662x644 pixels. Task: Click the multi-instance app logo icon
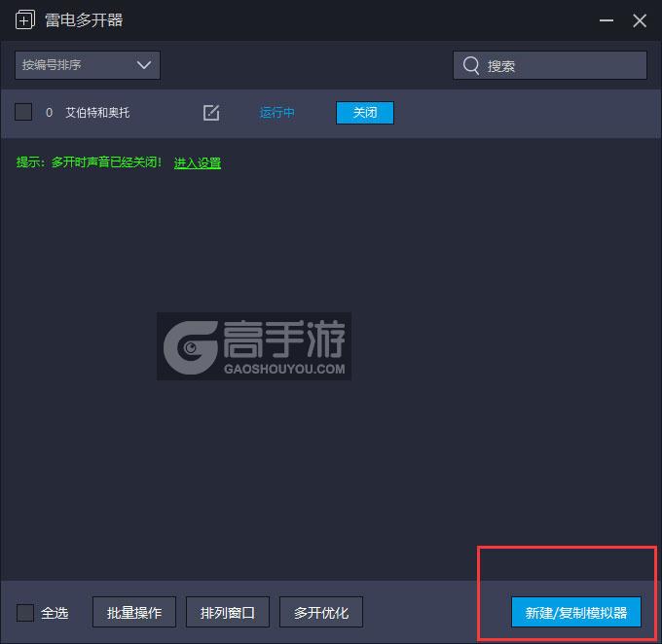[25, 19]
